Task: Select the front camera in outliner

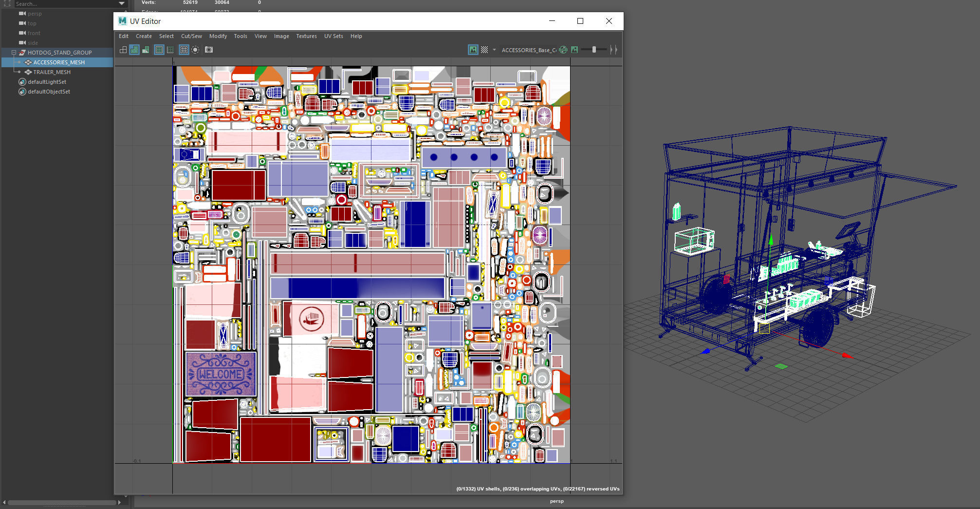Action: tap(34, 33)
